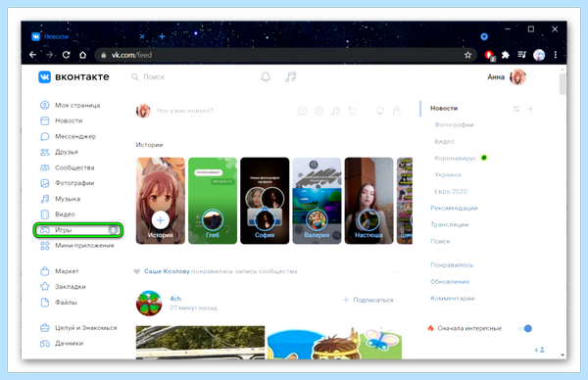Bookmark page with the star icon
Viewport: 588px width, 380px height.
pyautogui.click(x=467, y=55)
